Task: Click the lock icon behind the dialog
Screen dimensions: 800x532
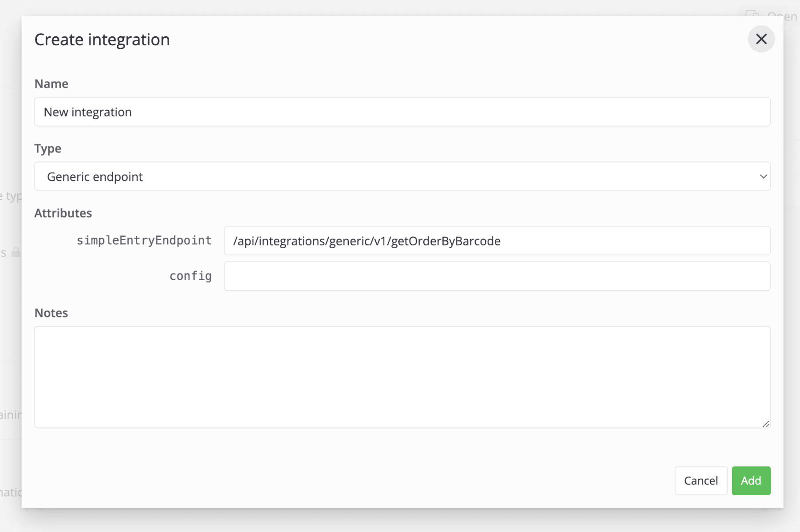Action: pos(15,253)
